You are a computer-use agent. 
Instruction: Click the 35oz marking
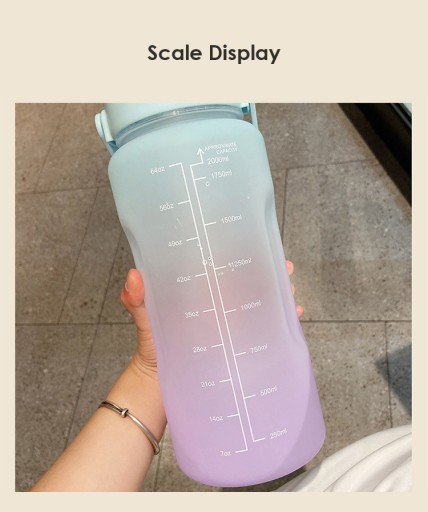[x=192, y=314]
